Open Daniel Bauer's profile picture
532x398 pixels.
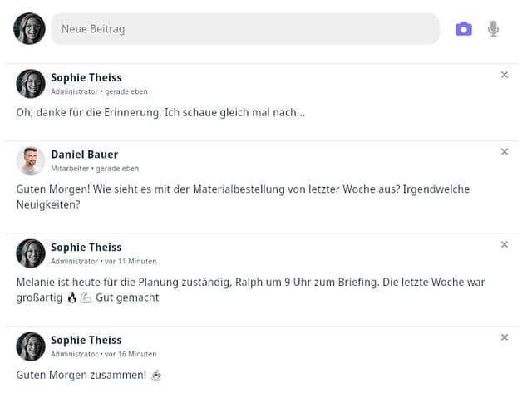(31, 160)
